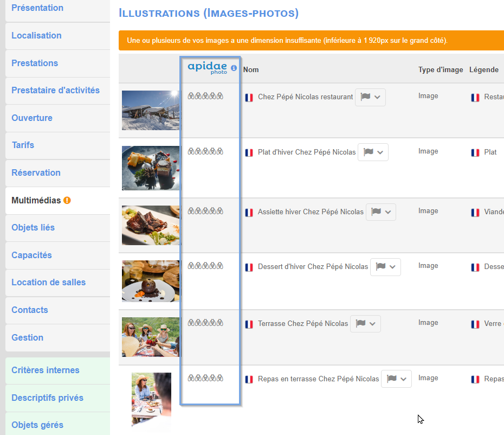This screenshot has height=435, width=504.
Task: Click French flag beside Assiette hiver name
Action: point(249,213)
